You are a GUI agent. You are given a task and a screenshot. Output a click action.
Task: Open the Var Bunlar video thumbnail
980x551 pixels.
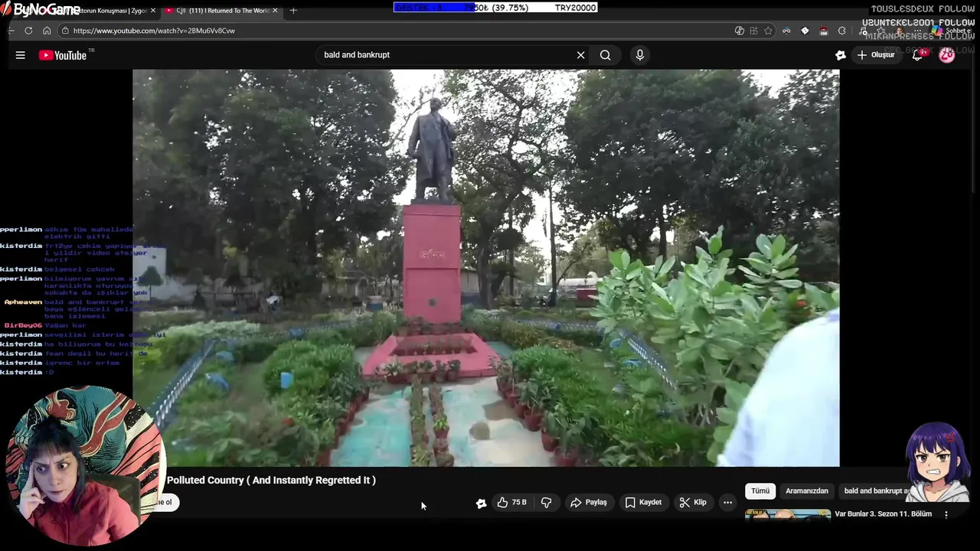click(788, 514)
